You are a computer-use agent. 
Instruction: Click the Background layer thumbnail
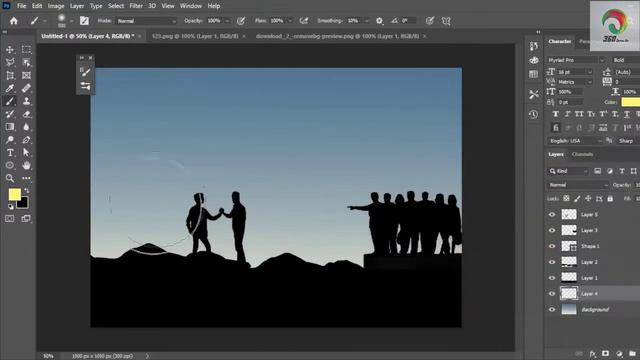[x=569, y=309]
